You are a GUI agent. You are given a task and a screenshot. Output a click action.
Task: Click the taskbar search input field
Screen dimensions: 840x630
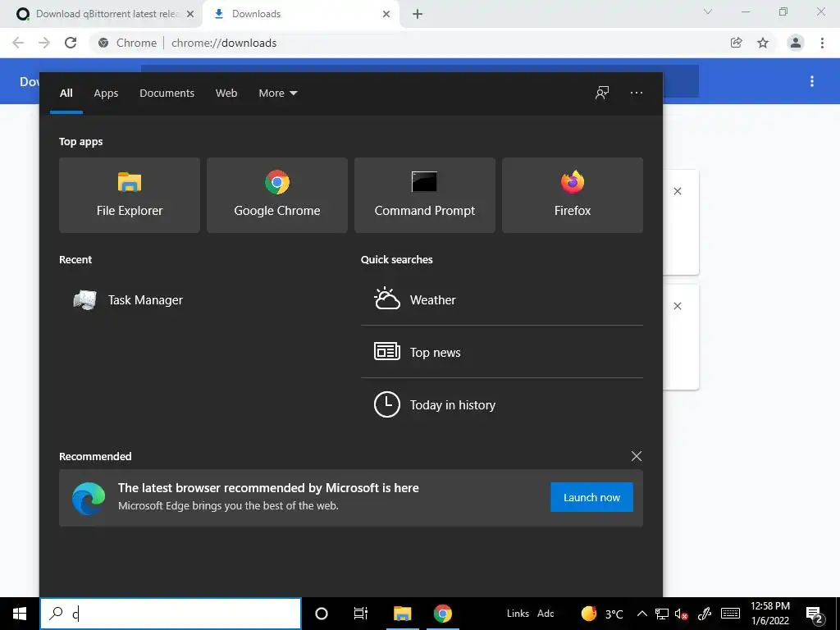pos(171,614)
